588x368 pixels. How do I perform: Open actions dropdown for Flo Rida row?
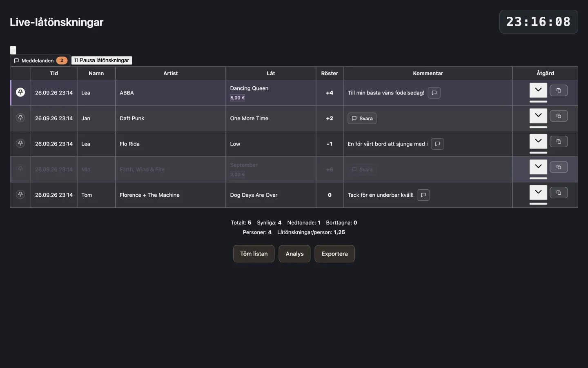click(538, 141)
